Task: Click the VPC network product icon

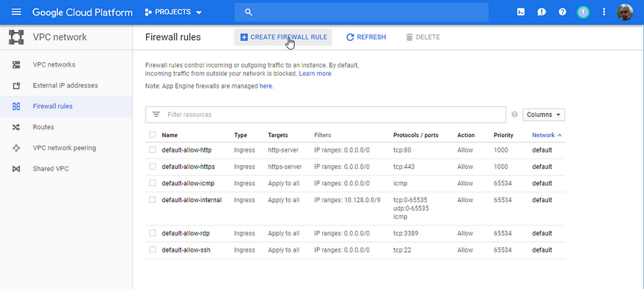Action: click(16, 37)
